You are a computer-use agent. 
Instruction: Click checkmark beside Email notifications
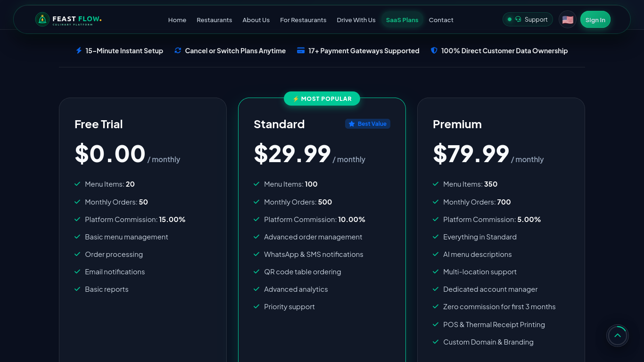[x=77, y=271]
